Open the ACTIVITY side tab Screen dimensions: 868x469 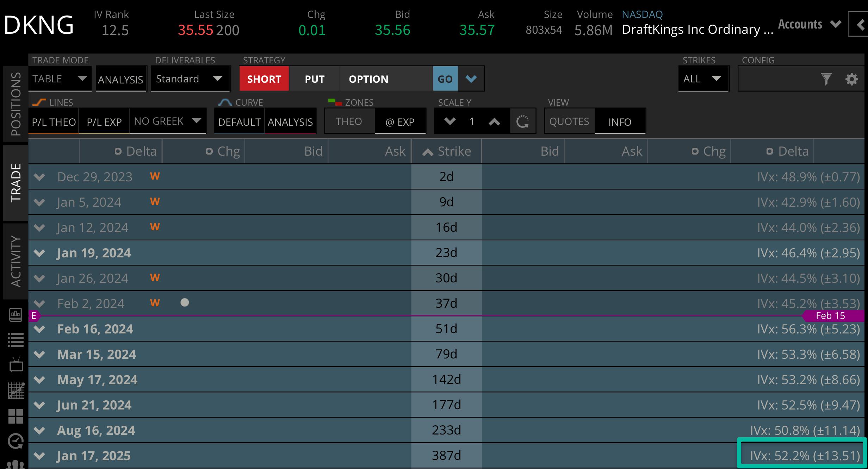pos(15,261)
